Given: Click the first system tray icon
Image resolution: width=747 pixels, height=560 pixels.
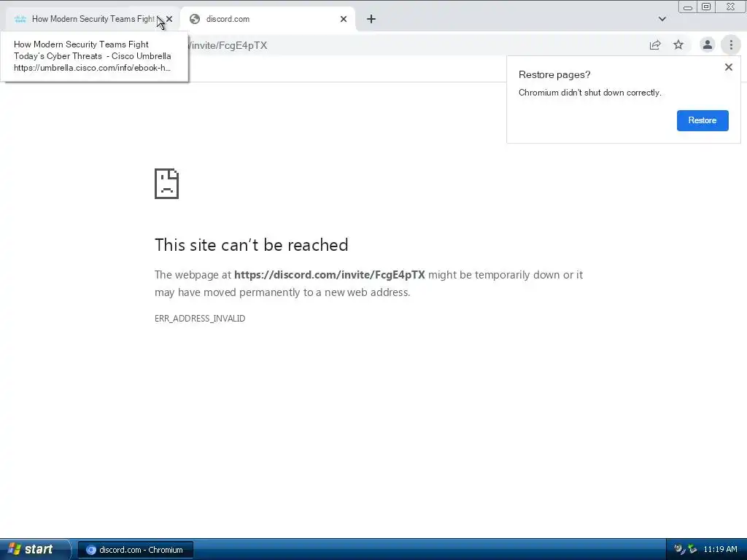Looking at the screenshot, I should (679, 549).
